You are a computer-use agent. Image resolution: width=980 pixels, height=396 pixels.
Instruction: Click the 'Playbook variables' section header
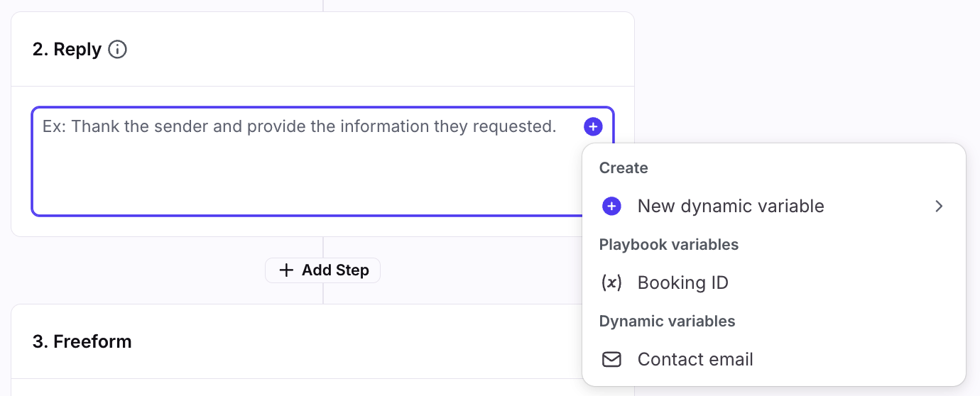point(668,245)
